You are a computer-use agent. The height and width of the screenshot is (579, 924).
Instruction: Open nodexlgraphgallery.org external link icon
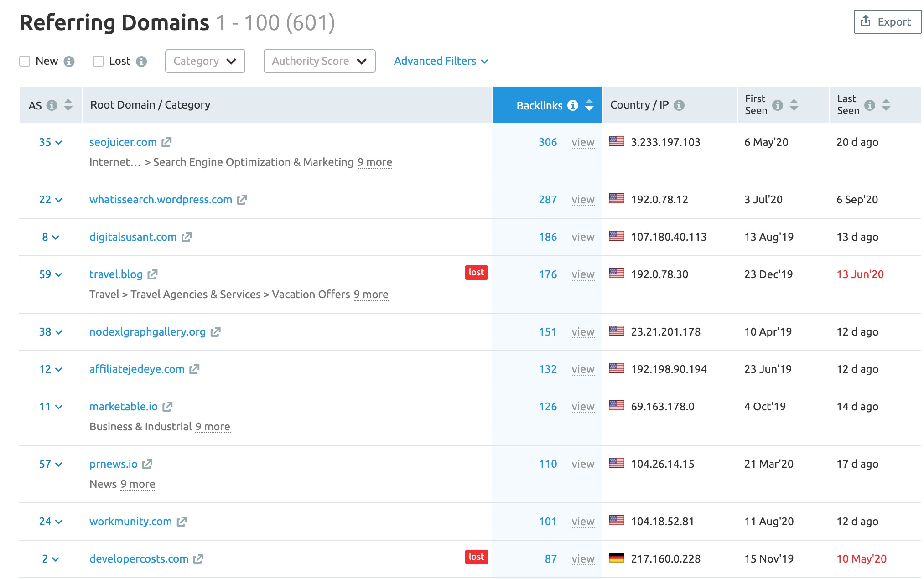(x=215, y=332)
